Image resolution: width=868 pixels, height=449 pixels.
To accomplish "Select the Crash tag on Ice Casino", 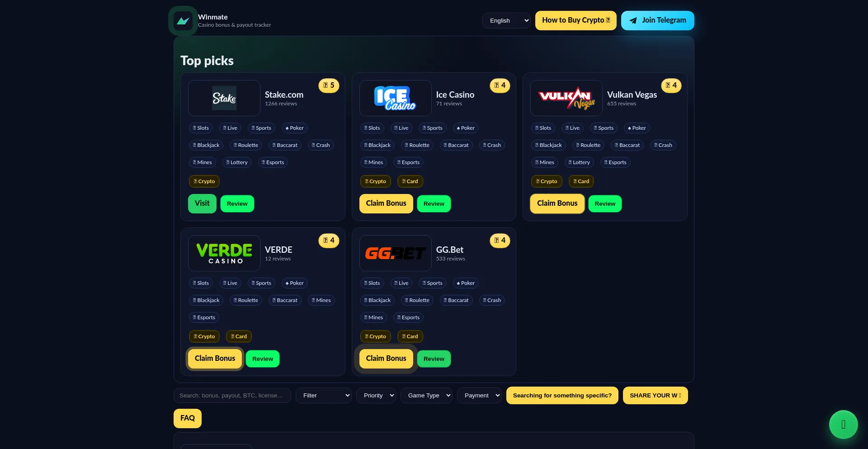I will pyautogui.click(x=492, y=145).
